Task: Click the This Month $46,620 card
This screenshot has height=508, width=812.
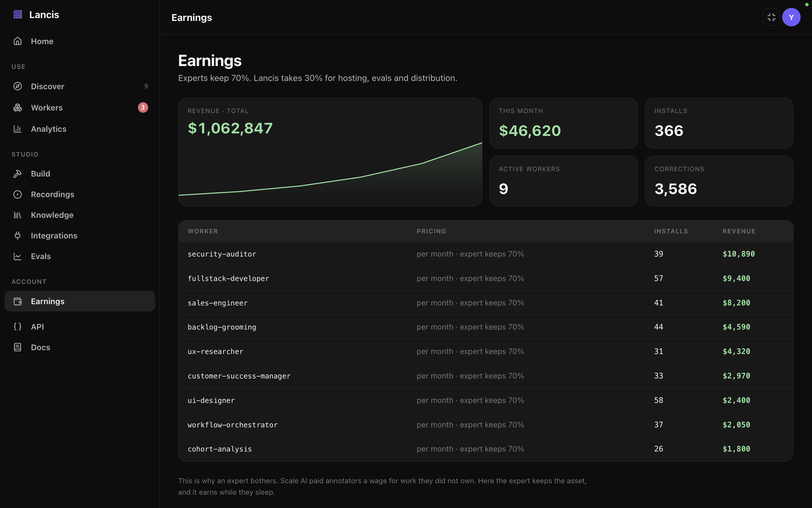Action: [x=563, y=123]
